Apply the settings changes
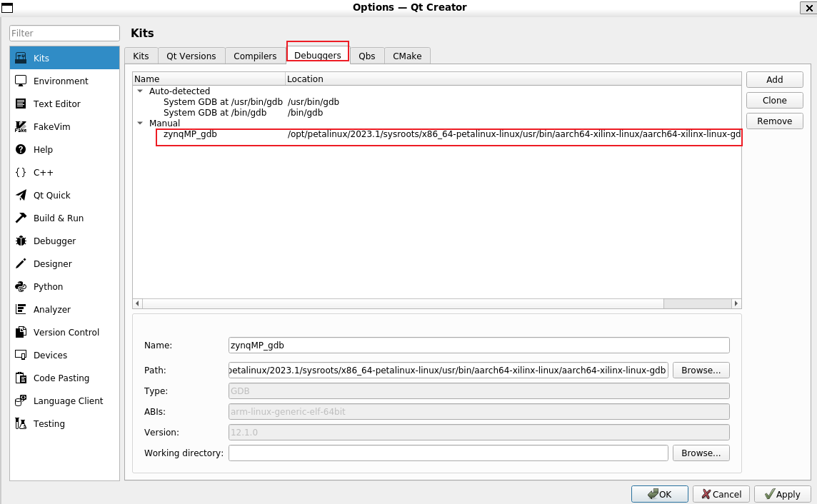817x504 pixels. point(783,494)
